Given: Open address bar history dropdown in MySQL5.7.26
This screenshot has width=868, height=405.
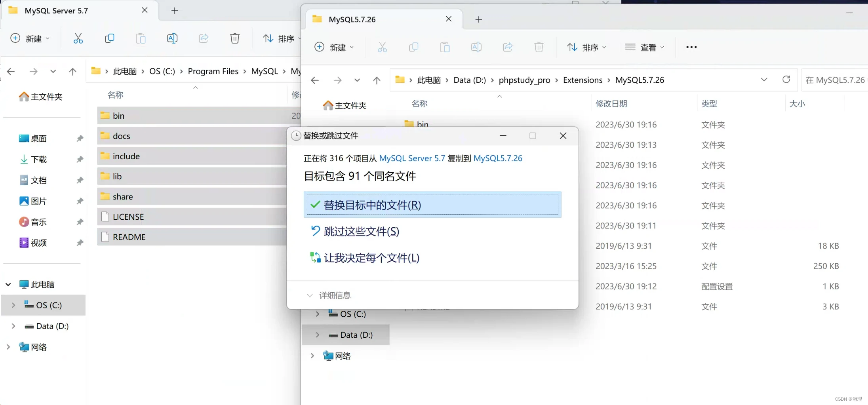Looking at the screenshot, I should tap(764, 80).
